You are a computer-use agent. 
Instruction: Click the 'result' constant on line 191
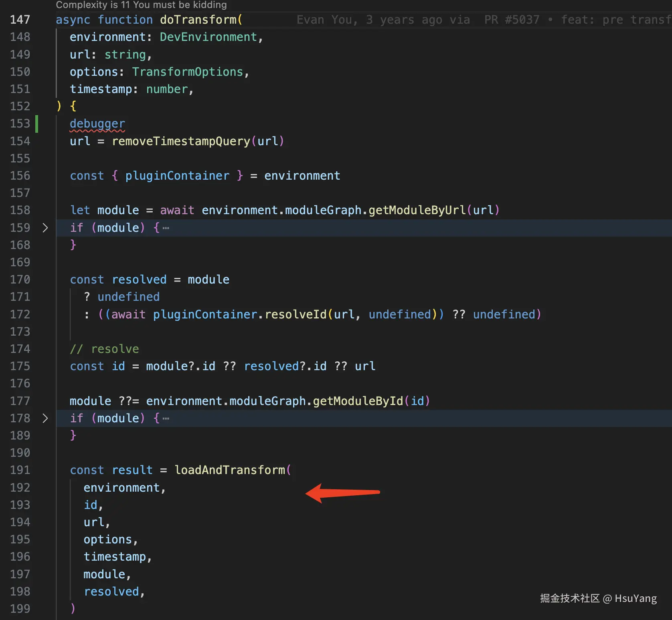click(x=132, y=470)
